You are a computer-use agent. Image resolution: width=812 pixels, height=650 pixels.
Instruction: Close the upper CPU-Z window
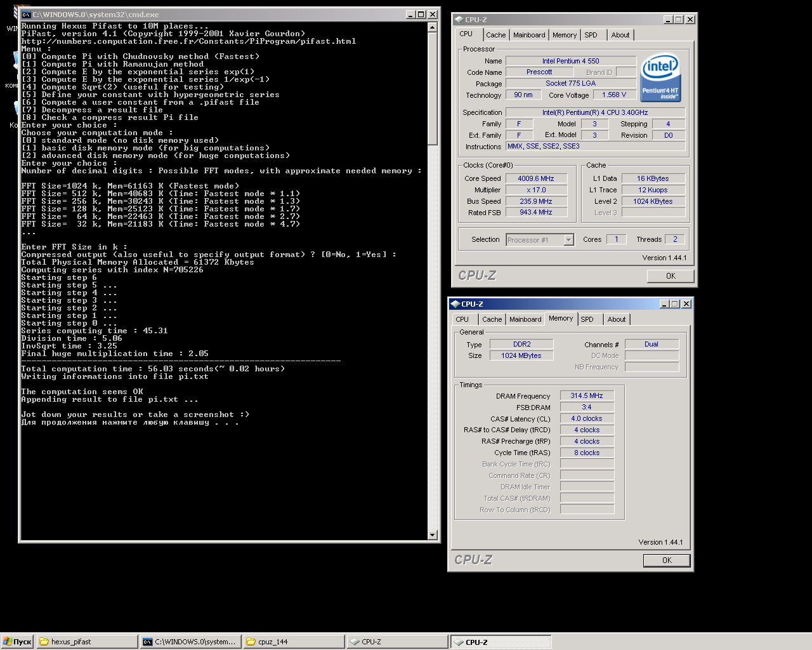point(690,20)
